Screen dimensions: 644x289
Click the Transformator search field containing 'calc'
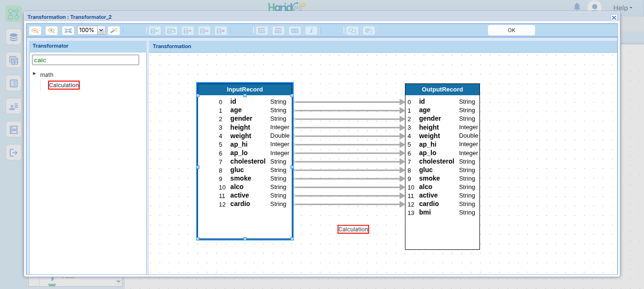pos(85,60)
